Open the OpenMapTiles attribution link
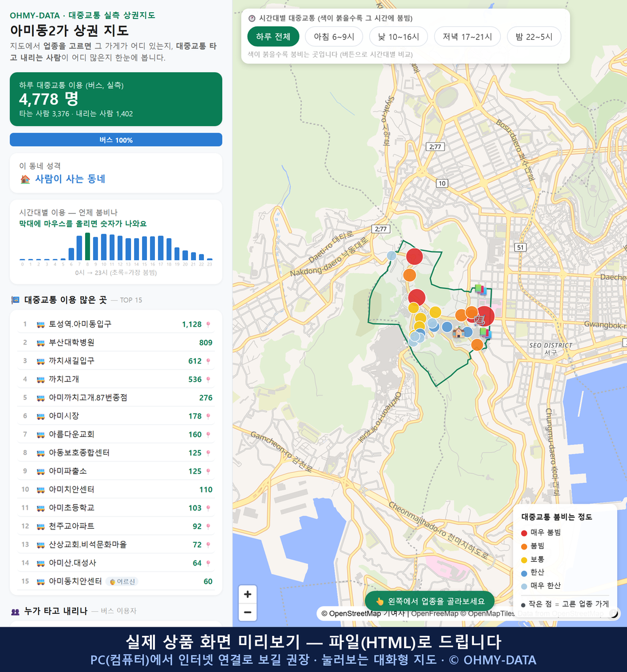Image resolution: width=627 pixels, height=672 pixels. [x=492, y=614]
